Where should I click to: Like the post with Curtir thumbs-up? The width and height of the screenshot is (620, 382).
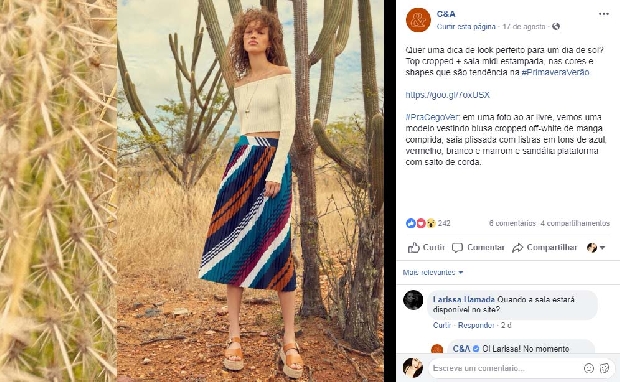(426, 248)
